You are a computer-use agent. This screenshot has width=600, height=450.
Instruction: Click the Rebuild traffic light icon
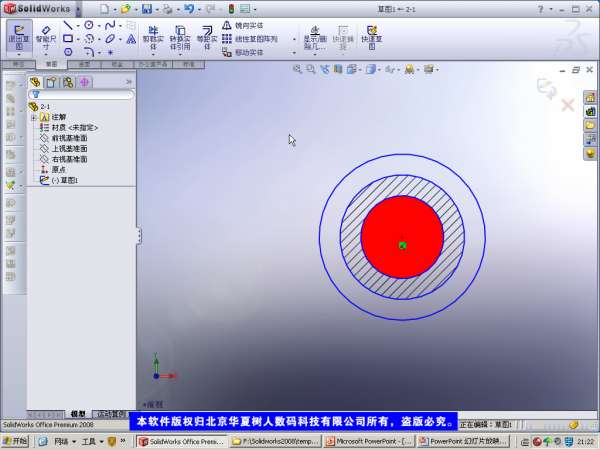tap(231, 9)
